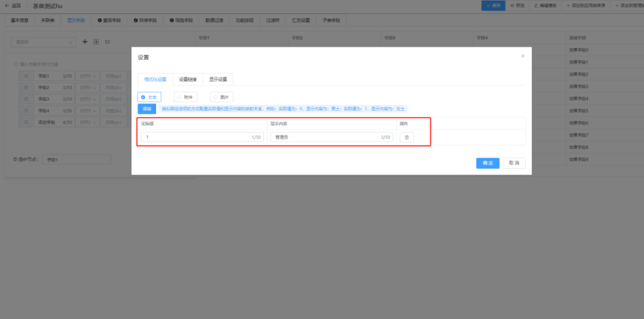644x319 pixels.
Task: Click the boxed-plus icon in left panel
Action: [x=96, y=42]
